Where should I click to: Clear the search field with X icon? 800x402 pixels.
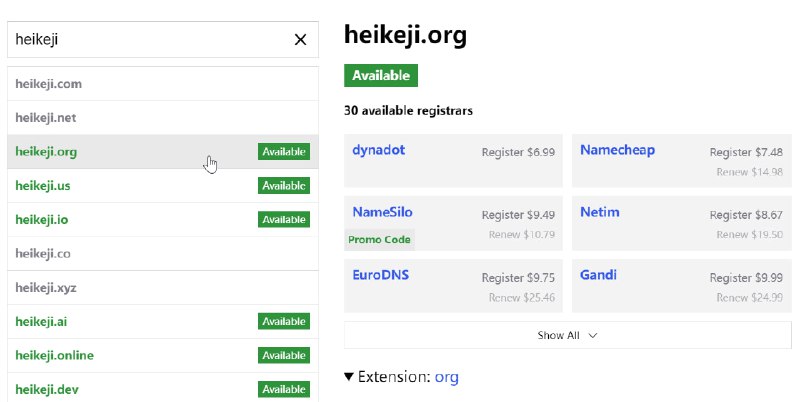[x=300, y=40]
